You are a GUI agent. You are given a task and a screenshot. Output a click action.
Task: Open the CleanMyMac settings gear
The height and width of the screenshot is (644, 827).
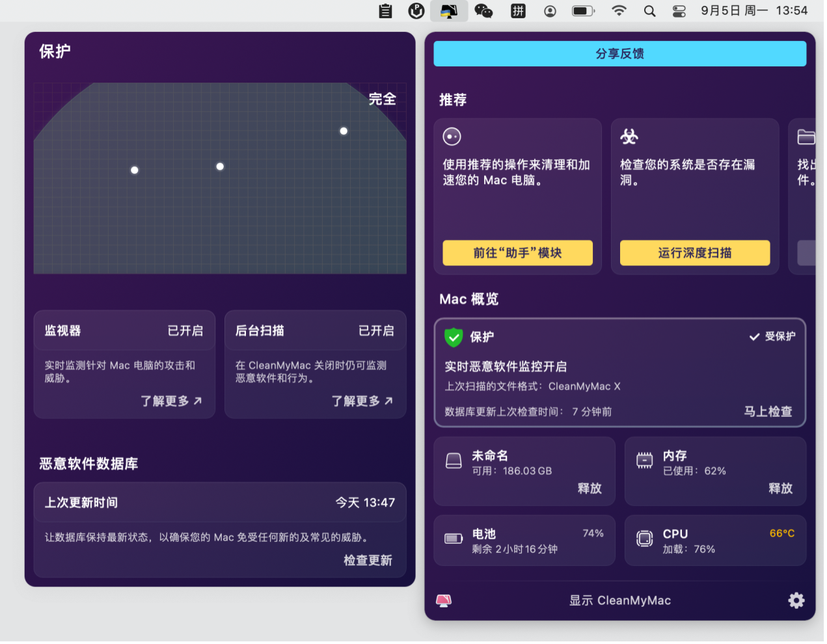(796, 600)
